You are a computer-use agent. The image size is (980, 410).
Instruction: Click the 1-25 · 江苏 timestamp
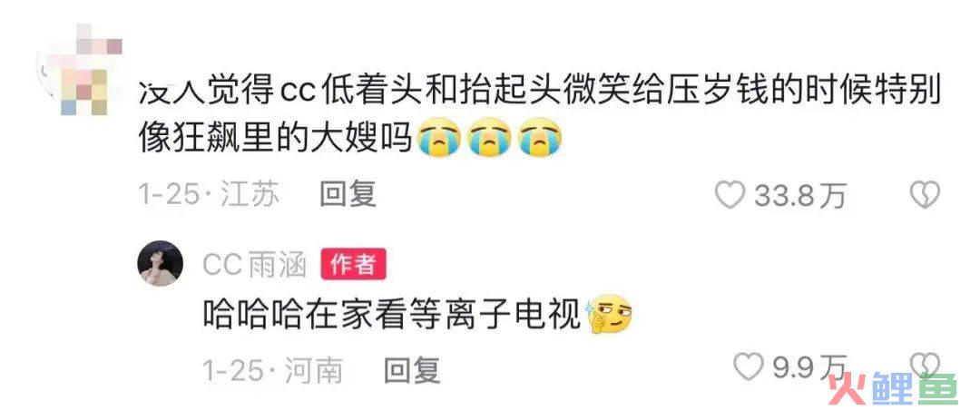pyautogui.click(x=209, y=196)
